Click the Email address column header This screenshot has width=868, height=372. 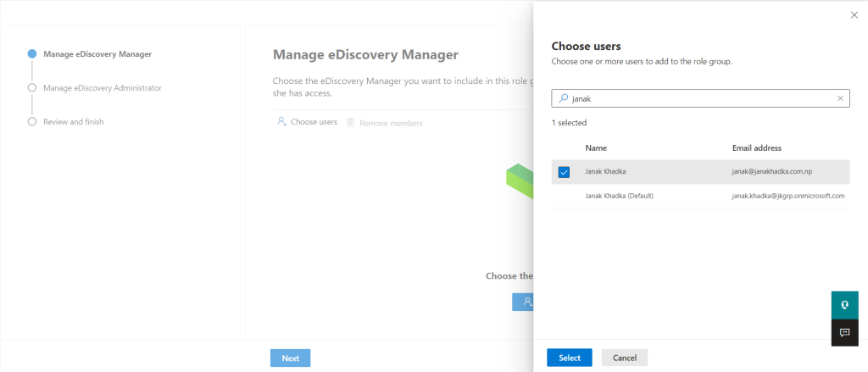(757, 148)
